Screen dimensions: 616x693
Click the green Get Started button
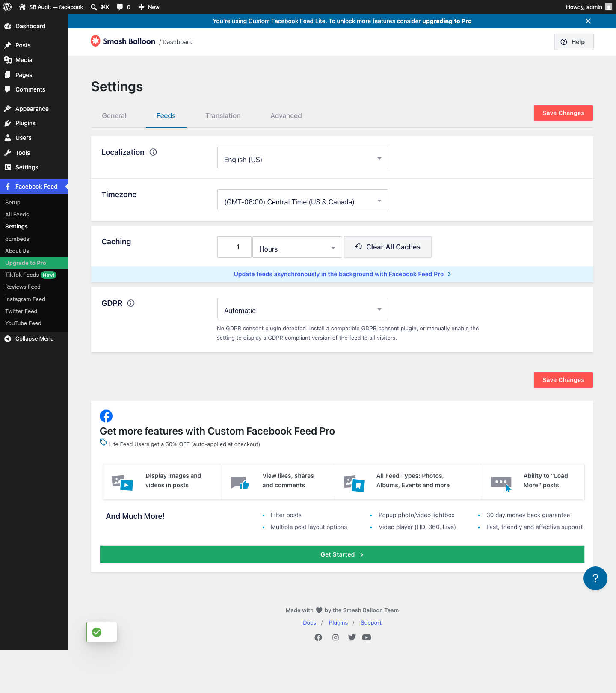[x=342, y=554]
